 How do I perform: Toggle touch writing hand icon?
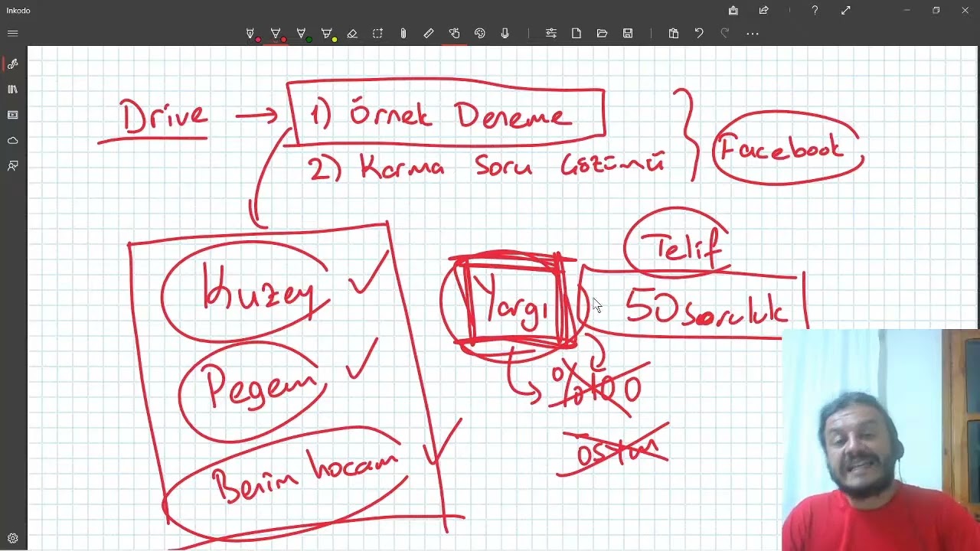pos(454,34)
